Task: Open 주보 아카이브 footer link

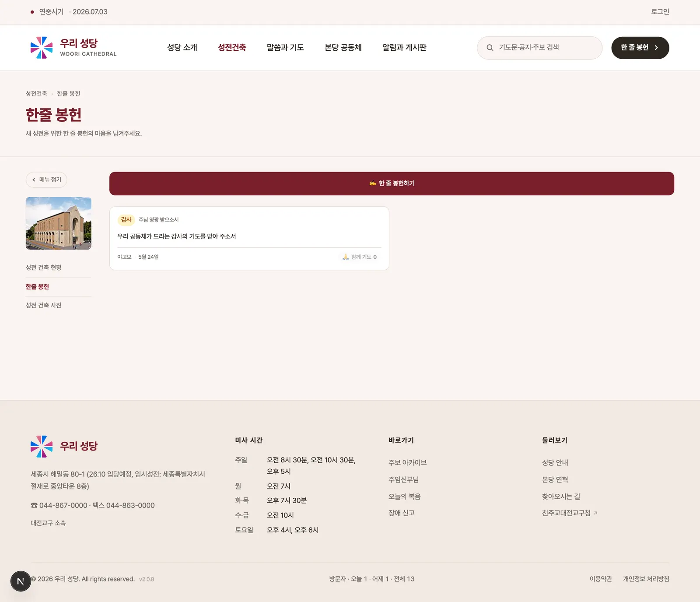Action: pyautogui.click(x=407, y=463)
